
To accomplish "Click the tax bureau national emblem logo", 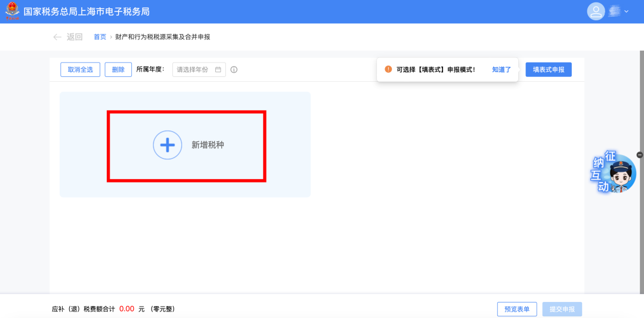I will (x=13, y=11).
